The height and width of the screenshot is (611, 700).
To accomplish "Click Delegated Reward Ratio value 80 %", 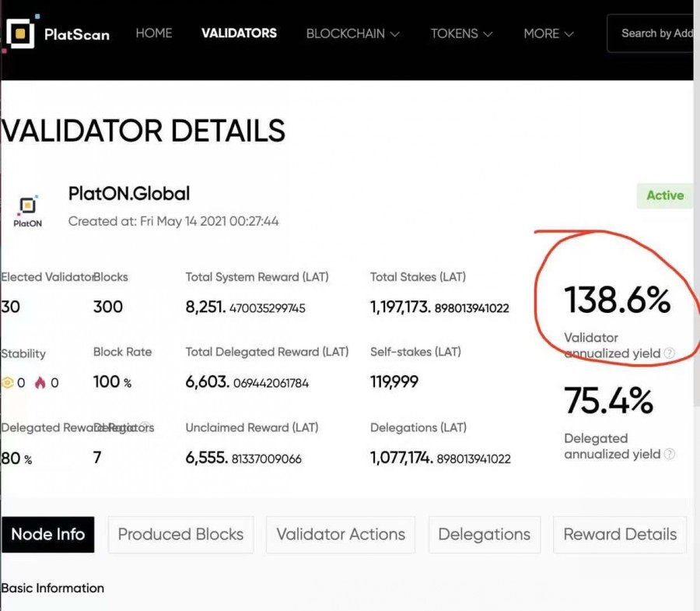I will (16, 458).
